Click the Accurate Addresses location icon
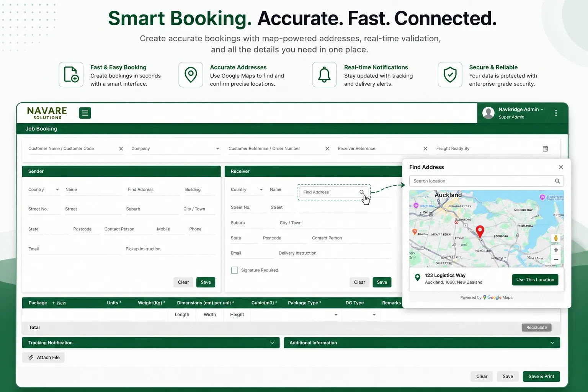588x392 pixels. [191, 75]
